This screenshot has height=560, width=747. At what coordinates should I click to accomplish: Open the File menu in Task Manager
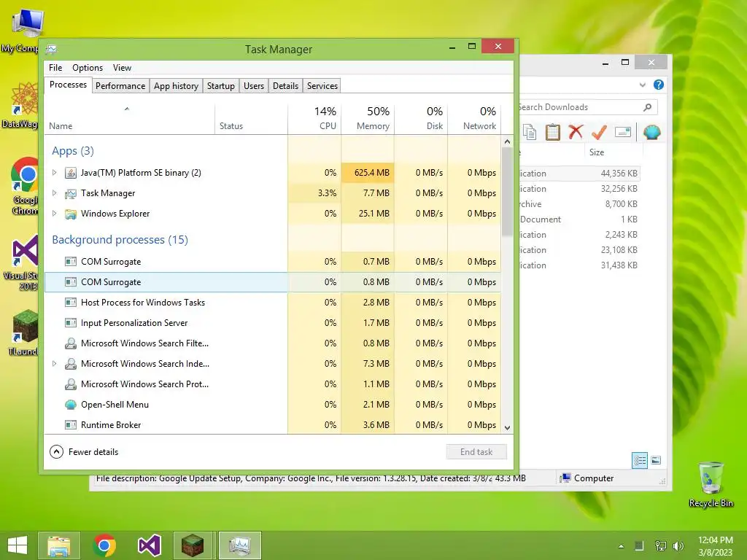[55, 68]
